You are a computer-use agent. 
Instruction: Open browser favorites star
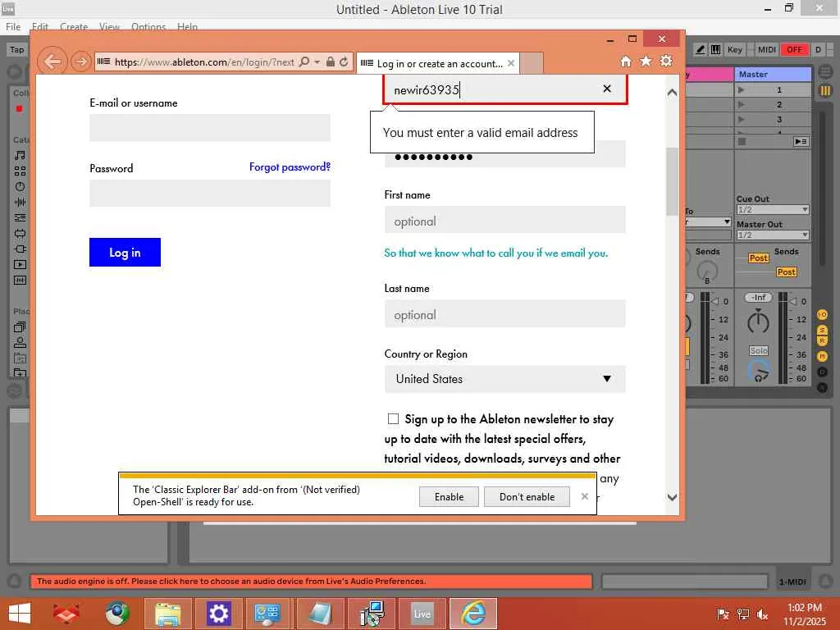pos(646,61)
